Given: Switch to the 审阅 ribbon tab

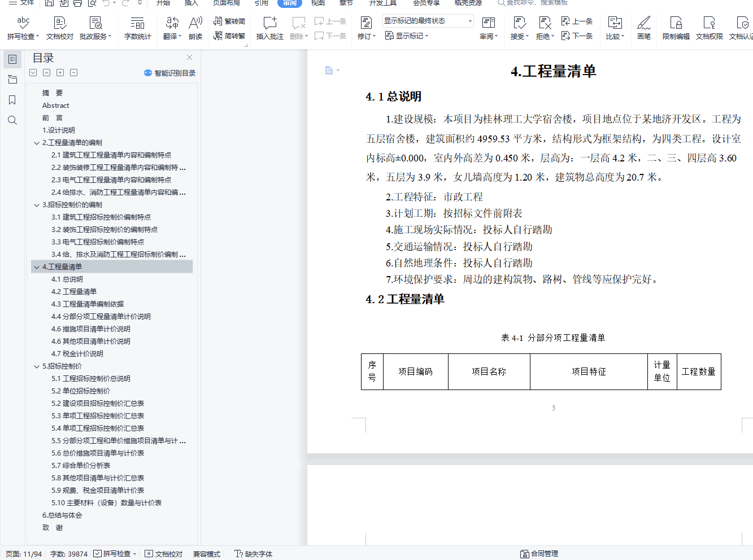Looking at the screenshot, I should [x=290, y=3].
